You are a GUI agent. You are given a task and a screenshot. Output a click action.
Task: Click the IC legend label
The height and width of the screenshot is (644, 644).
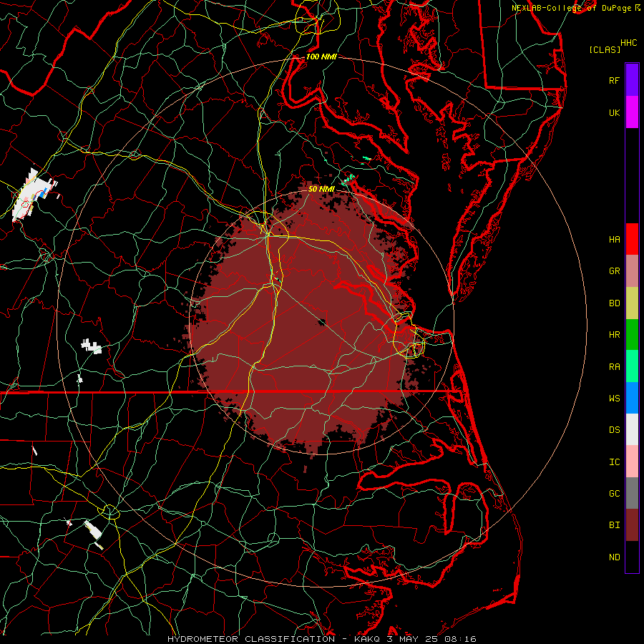pyautogui.click(x=614, y=462)
